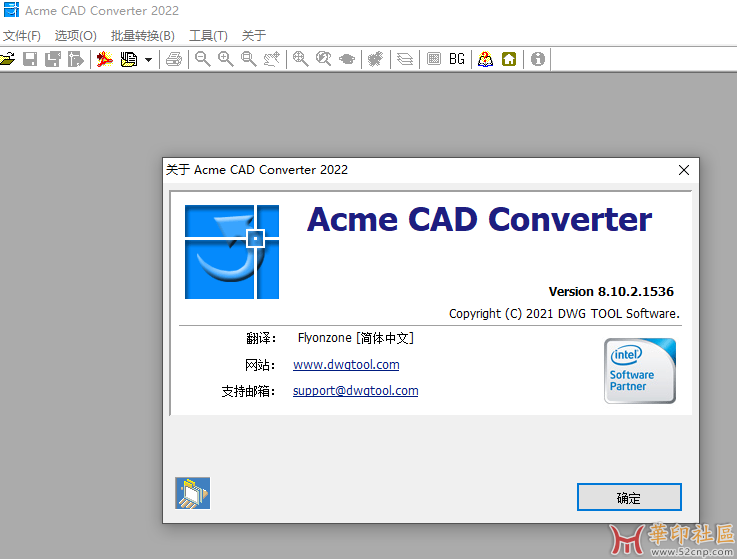Click the Zoom Out magnifier icon
737x559 pixels.
(x=203, y=59)
